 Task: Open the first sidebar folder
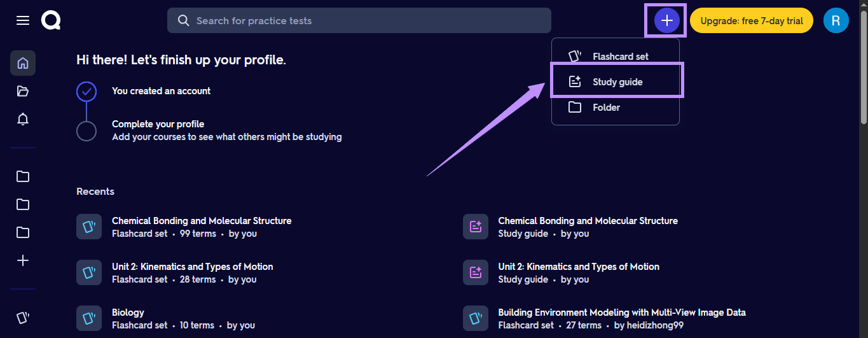(23, 176)
